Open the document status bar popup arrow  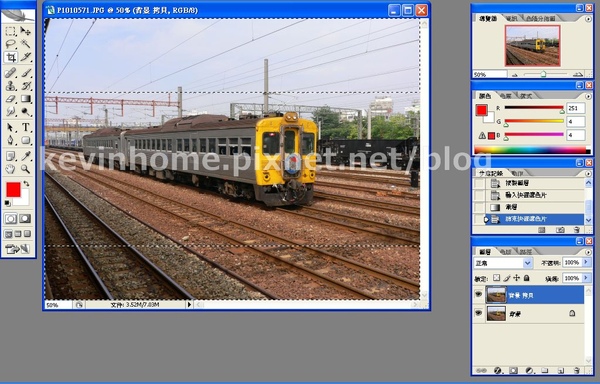click(189, 304)
